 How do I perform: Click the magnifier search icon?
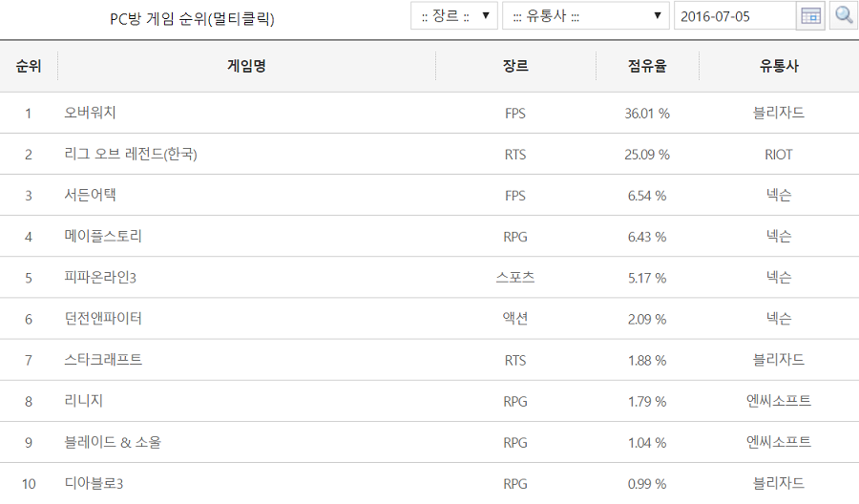pos(844,15)
